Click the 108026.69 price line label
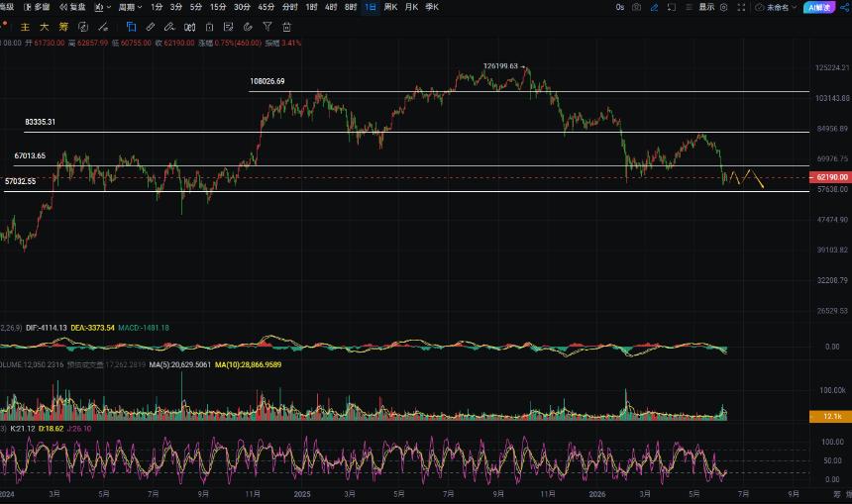Viewport: 852px width, 504px height. click(267, 81)
